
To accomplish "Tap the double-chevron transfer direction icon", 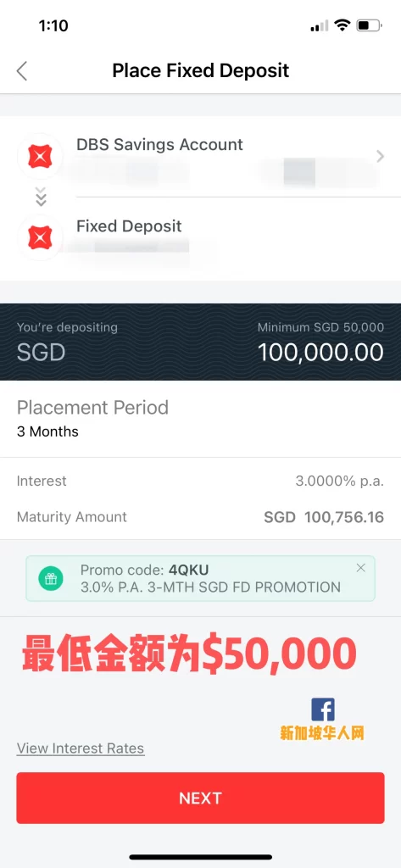I will click(41, 197).
